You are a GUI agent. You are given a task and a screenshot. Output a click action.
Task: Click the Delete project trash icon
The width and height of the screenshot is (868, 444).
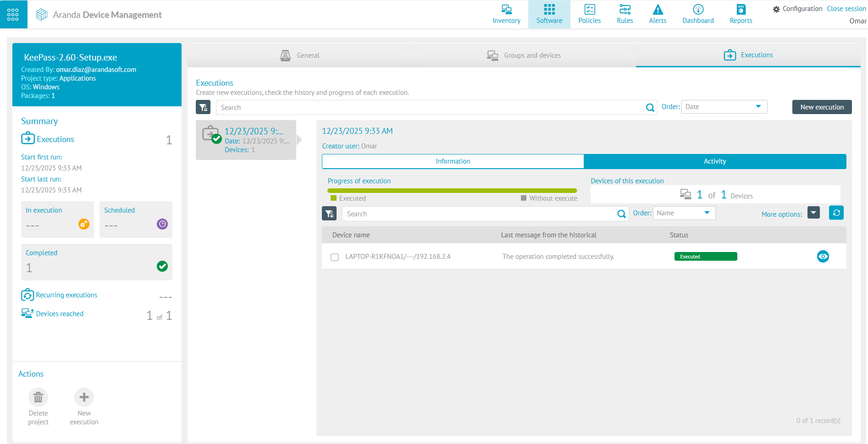tap(38, 397)
